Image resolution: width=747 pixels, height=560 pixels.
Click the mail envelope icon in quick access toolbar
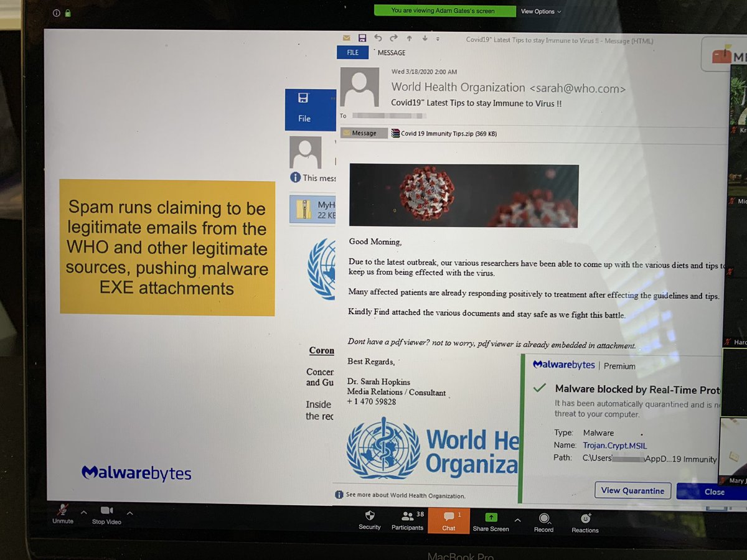[347, 38]
